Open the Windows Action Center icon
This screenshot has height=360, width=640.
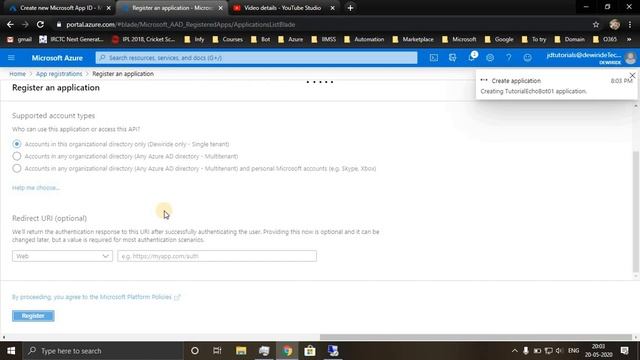625,351
